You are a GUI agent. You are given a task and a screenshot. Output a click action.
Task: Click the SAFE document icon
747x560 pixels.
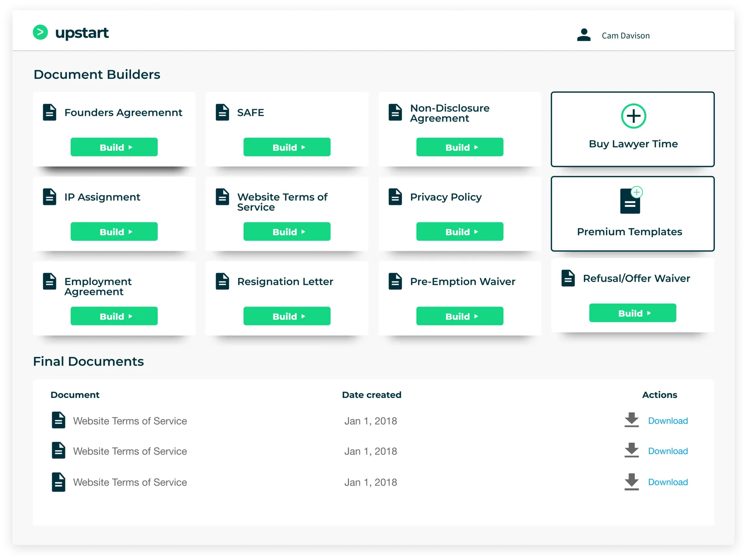tap(222, 112)
